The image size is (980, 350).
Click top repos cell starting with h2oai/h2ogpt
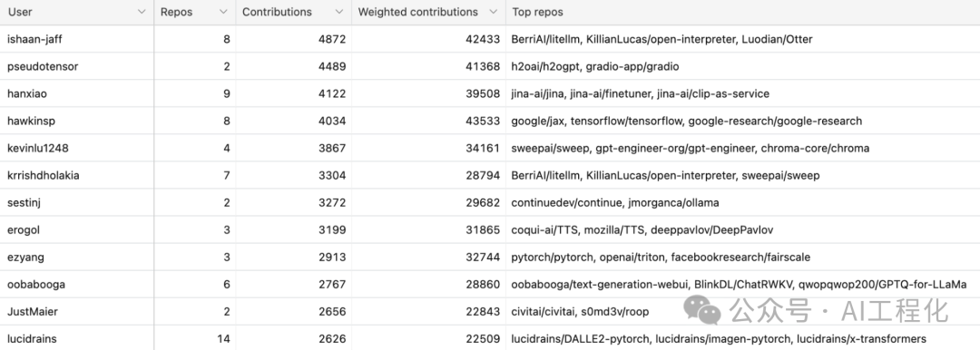pos(742,66)
